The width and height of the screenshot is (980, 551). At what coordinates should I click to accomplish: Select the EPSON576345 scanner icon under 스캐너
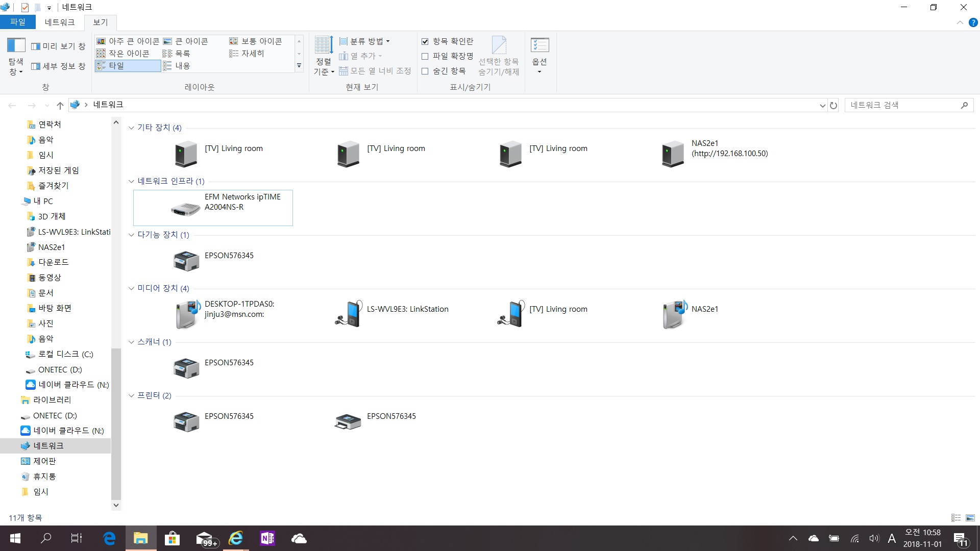click(x=186, y=368)
